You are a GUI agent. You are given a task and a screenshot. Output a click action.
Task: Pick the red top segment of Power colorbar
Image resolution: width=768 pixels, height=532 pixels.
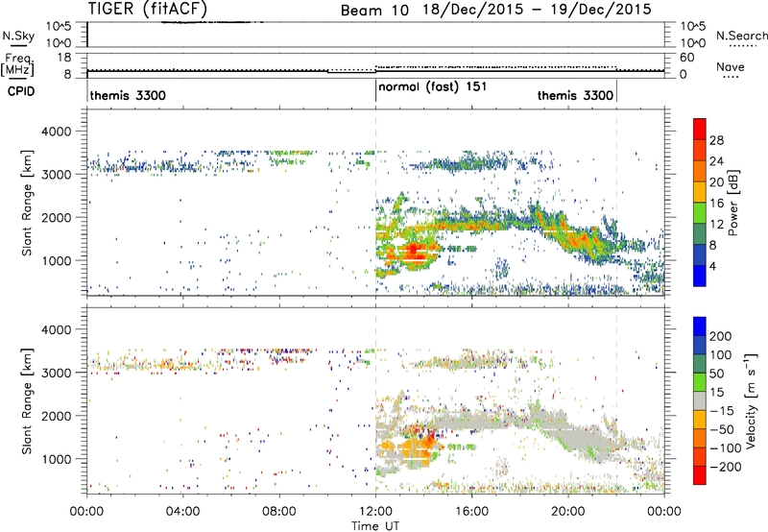(x=700, y=130)
